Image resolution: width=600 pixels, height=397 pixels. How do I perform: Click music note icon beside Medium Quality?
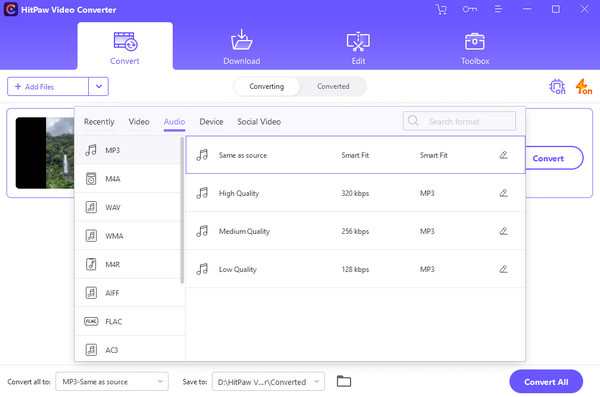click(202, 231)
